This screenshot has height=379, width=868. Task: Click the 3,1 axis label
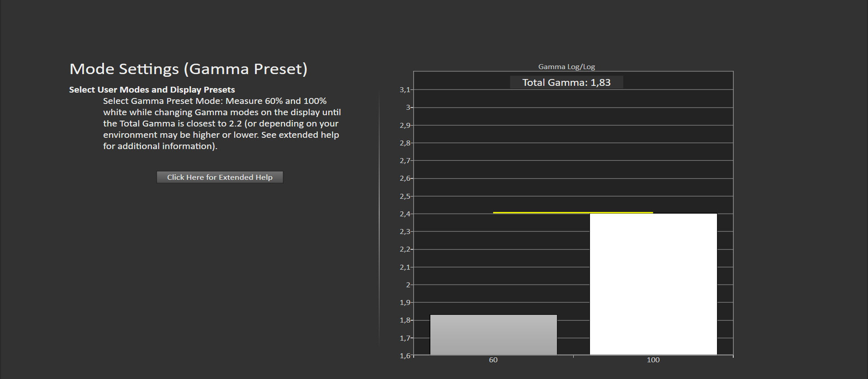point(405,90)
